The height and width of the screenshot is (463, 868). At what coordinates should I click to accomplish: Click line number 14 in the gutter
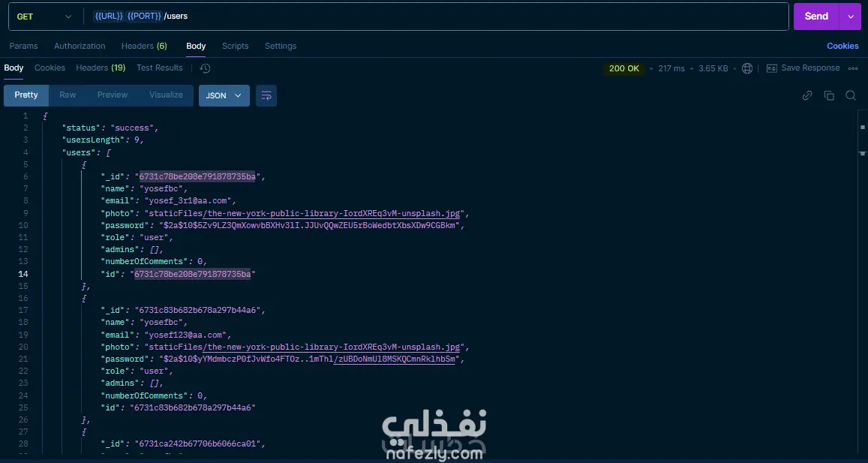[23, 274]
